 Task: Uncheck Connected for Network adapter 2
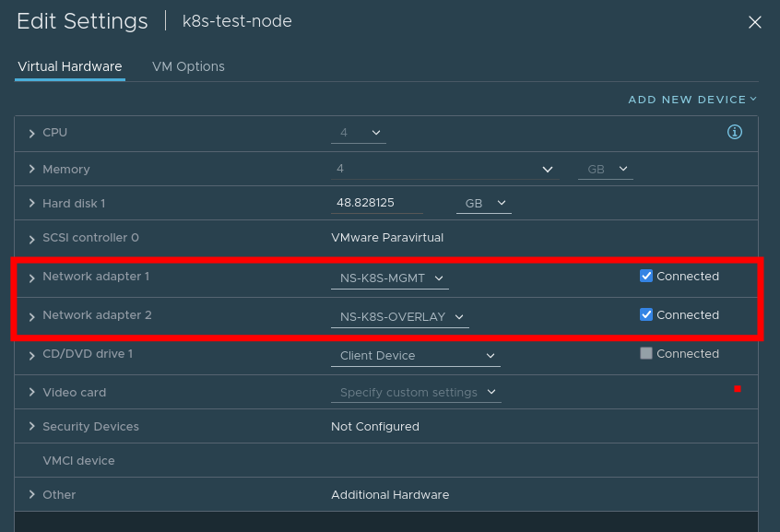[x=645, y=314]
